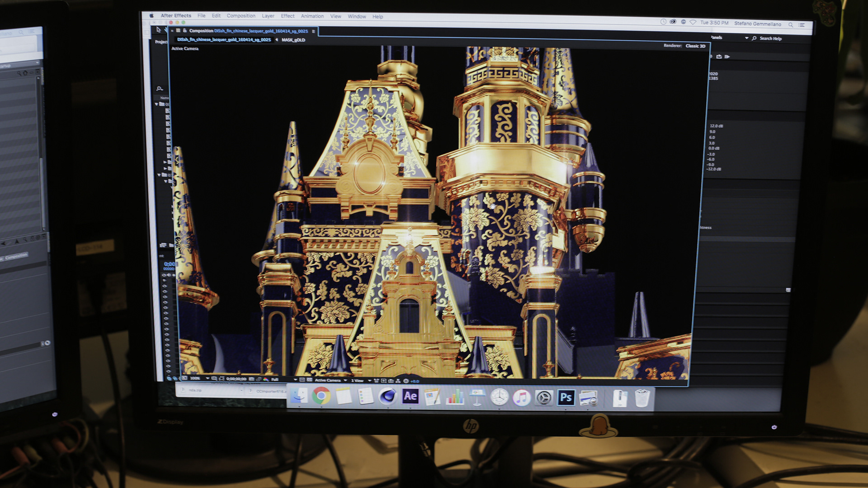868x488 pixels.
Task: Open the Animation menu
Action: point(312,16)
